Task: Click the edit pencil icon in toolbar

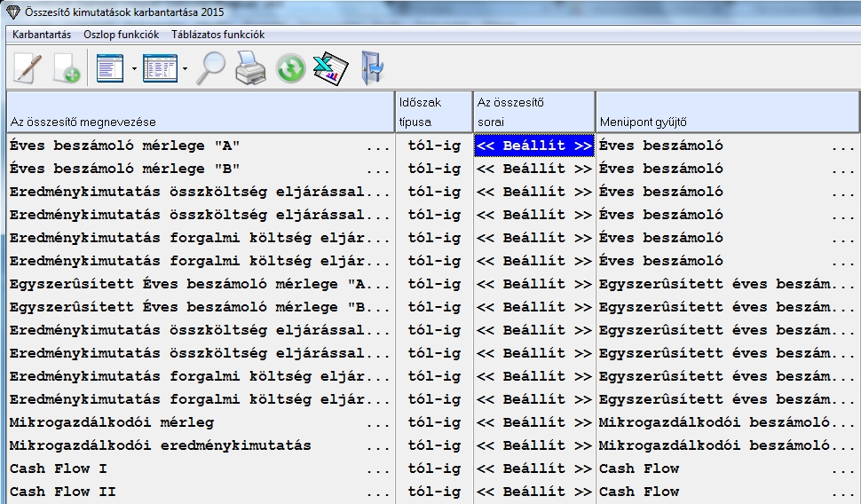Action: click(28, 68)
